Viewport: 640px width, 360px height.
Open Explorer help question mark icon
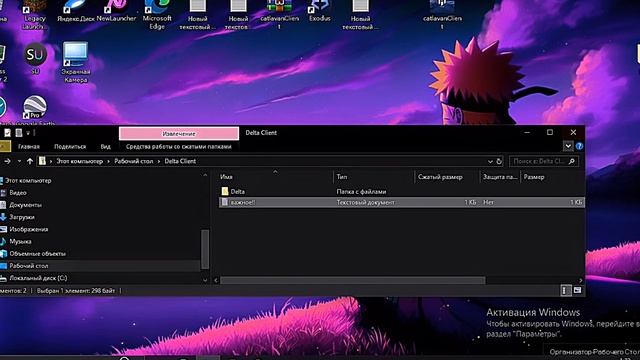pyautogui.click(x=579, y=146)
